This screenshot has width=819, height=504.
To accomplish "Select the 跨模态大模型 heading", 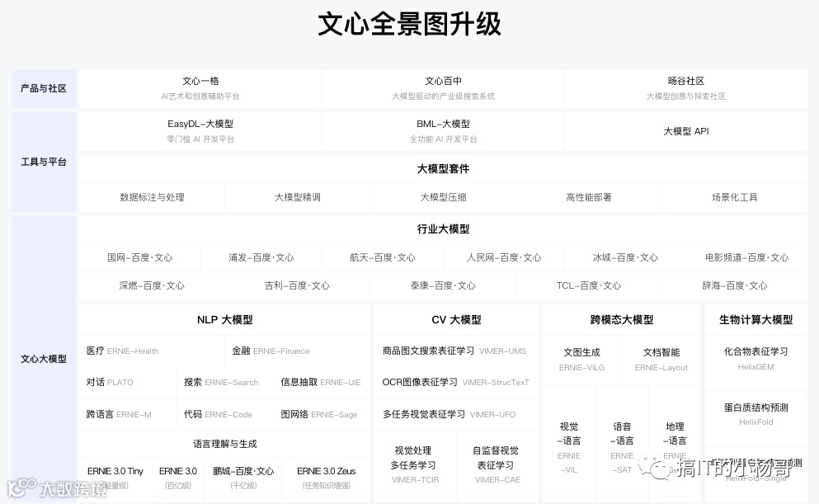I will (622, 319).
